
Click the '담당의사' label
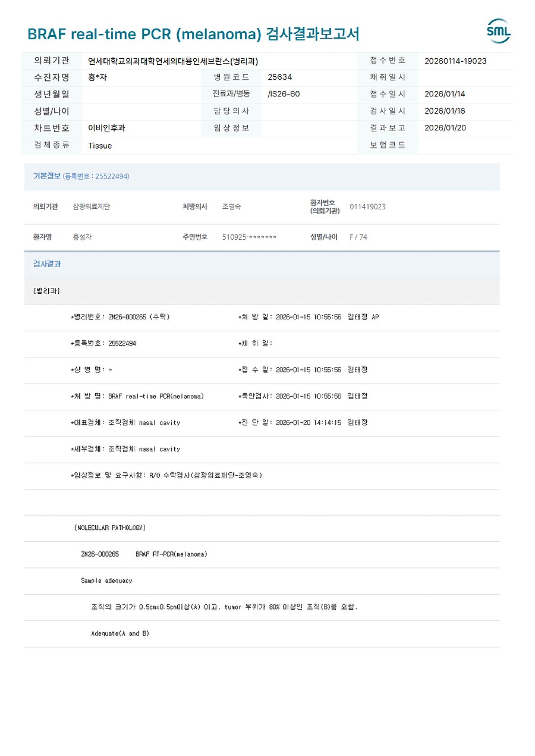pyautogui.click(x=231, y=111)
